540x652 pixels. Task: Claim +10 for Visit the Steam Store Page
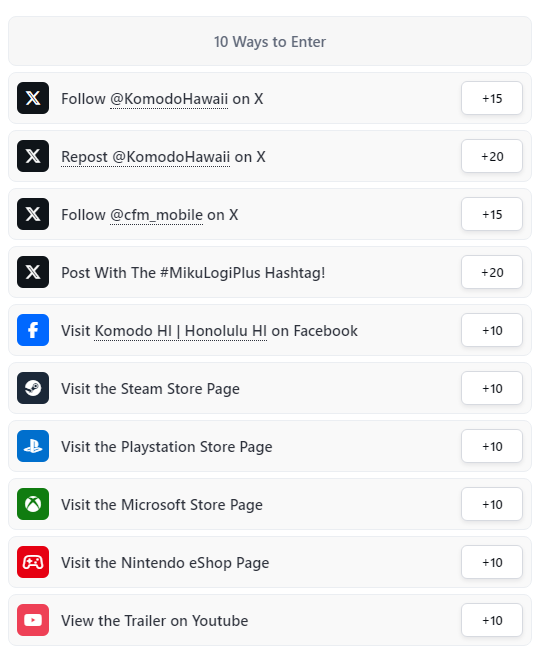[492, 388]
